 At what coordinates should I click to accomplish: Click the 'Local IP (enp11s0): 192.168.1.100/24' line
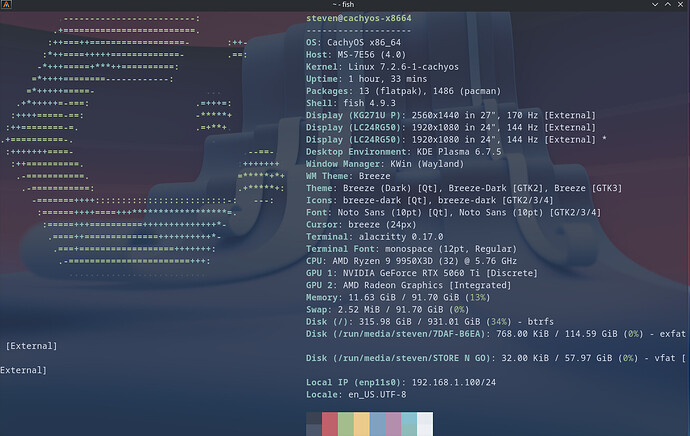tap(401, 382)
